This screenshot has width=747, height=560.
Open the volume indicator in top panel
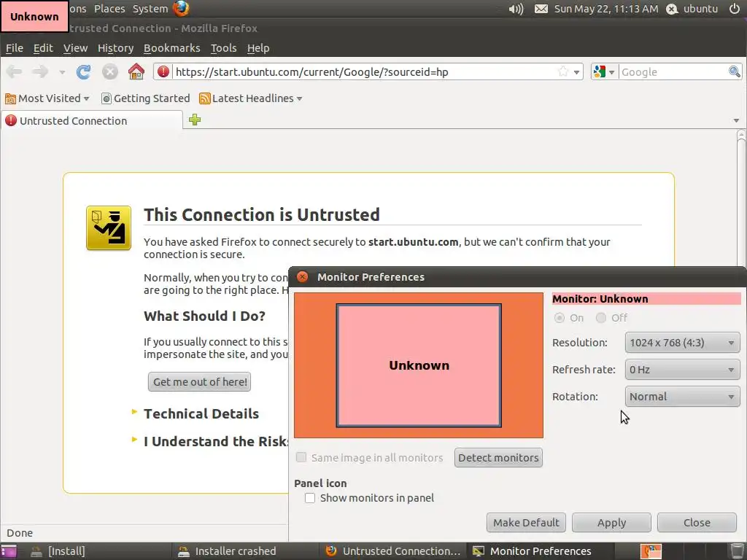tap(516, 9)
